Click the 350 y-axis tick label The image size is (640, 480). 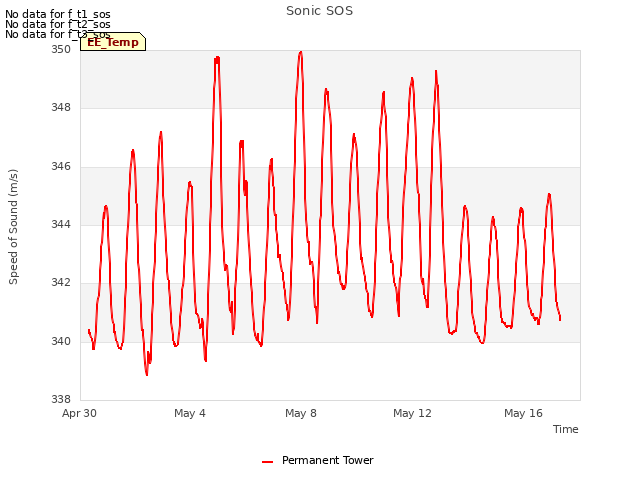click(60, 49)
